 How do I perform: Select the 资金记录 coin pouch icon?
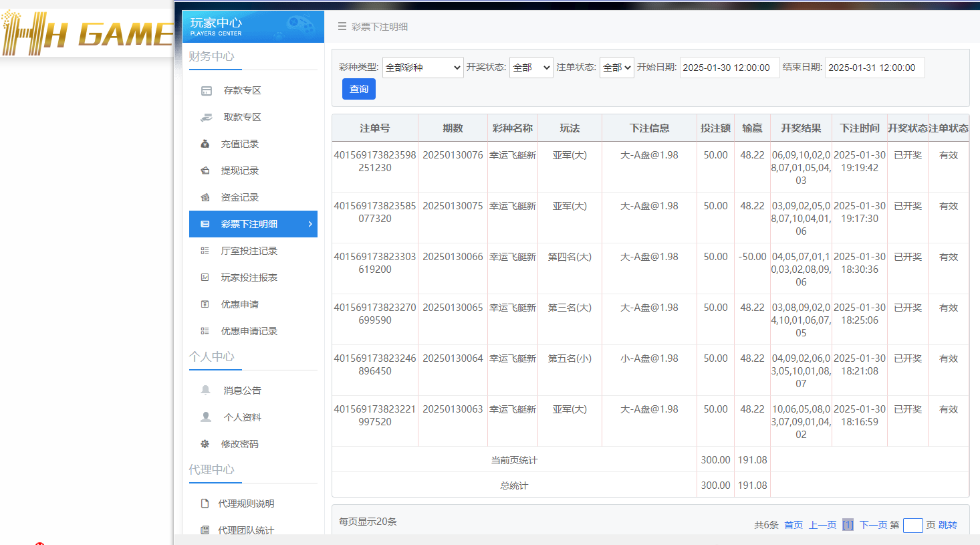pyautogui.click(x=205, y=197)
